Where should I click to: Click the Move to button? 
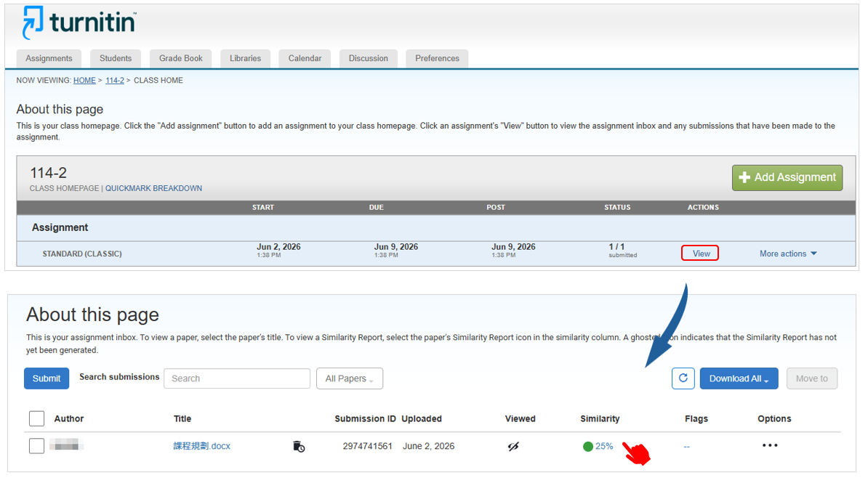811,378
